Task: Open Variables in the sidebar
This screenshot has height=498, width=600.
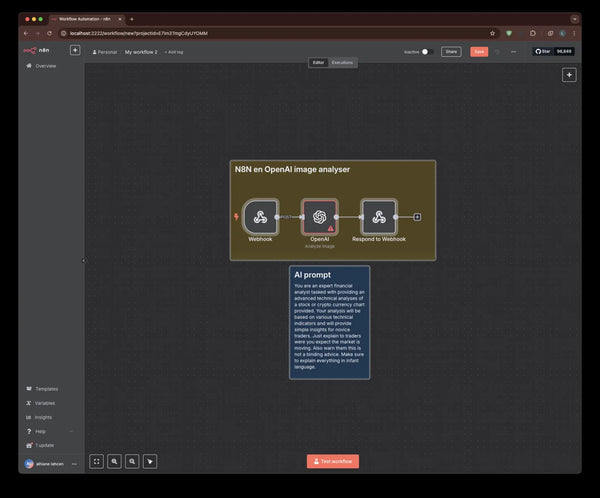Action: click(41, 403)
